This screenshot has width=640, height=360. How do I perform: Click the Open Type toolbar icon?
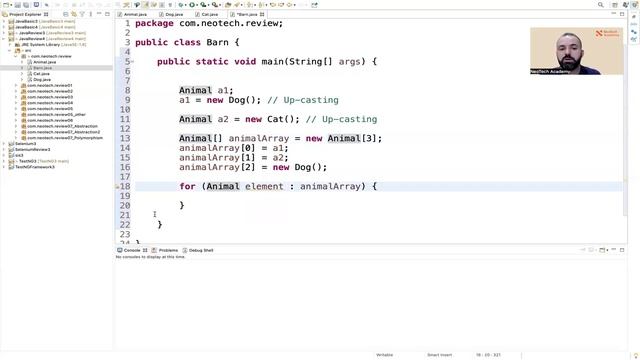click(x=228, y=5)
